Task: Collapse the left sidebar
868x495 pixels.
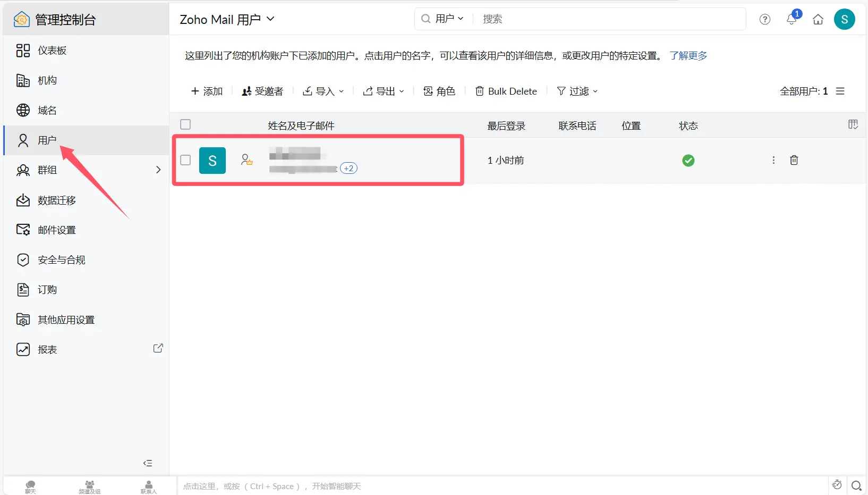Action: click(x=148, y=463)
